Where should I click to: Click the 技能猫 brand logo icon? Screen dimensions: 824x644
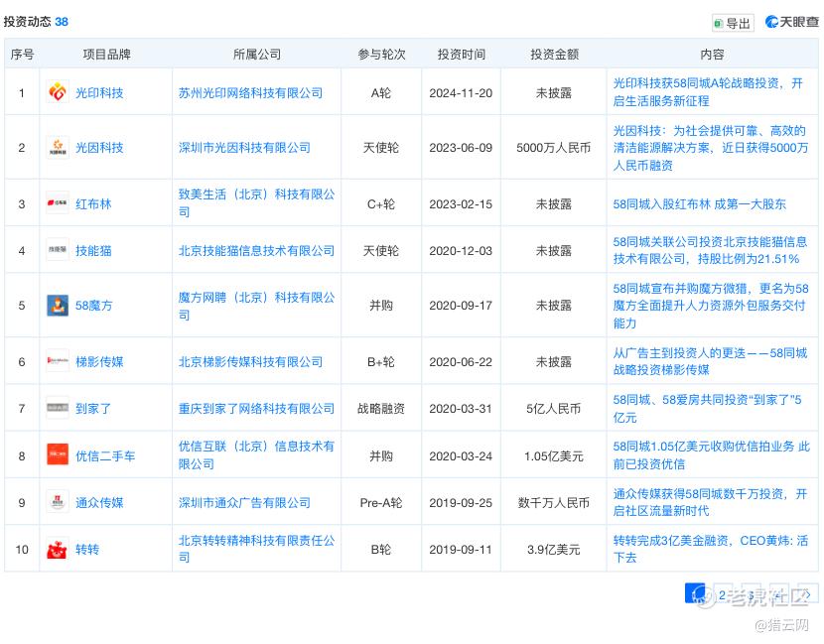pyautogui.click(x=58, y=250)
